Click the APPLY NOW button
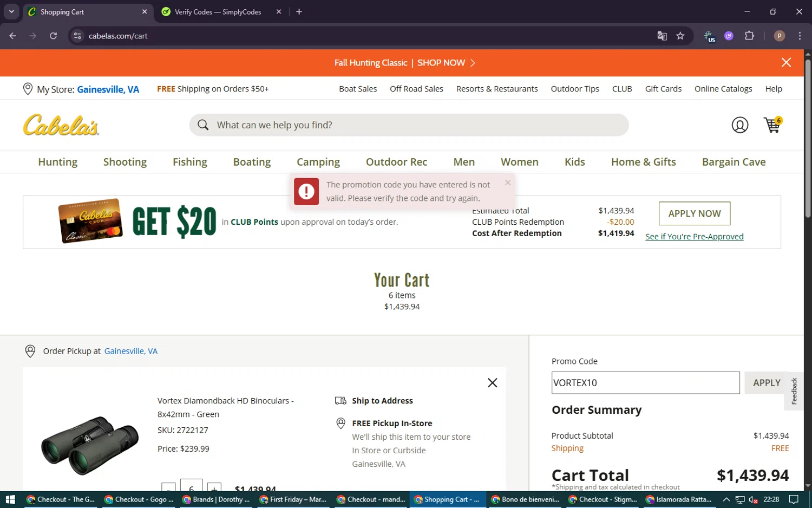 point(695,213)
